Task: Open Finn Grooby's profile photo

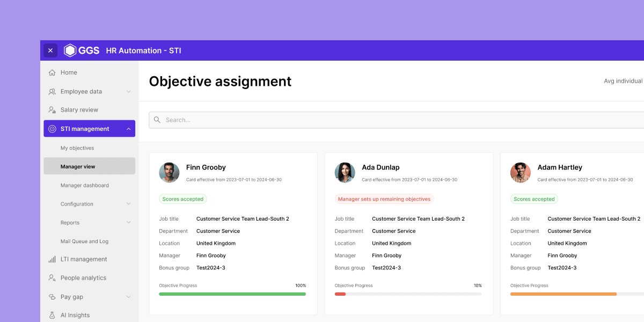Action: 169,172
